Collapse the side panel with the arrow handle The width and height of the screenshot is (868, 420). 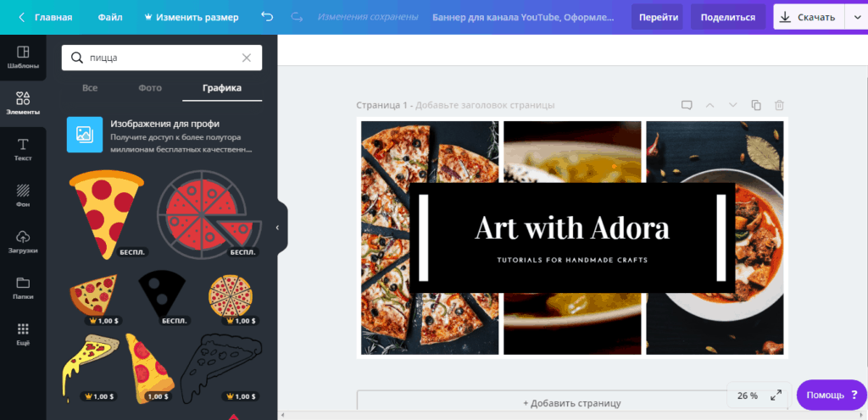coord(278,227)
